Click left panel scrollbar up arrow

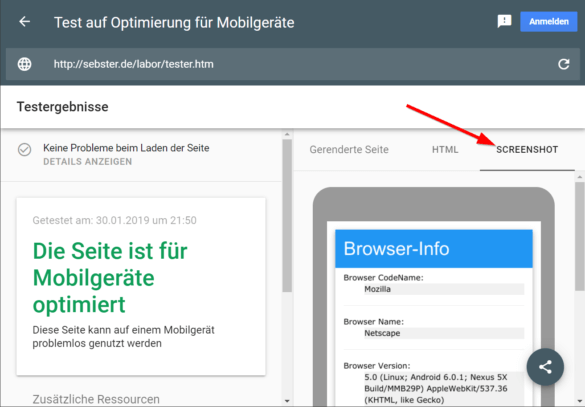coord(287,134)
